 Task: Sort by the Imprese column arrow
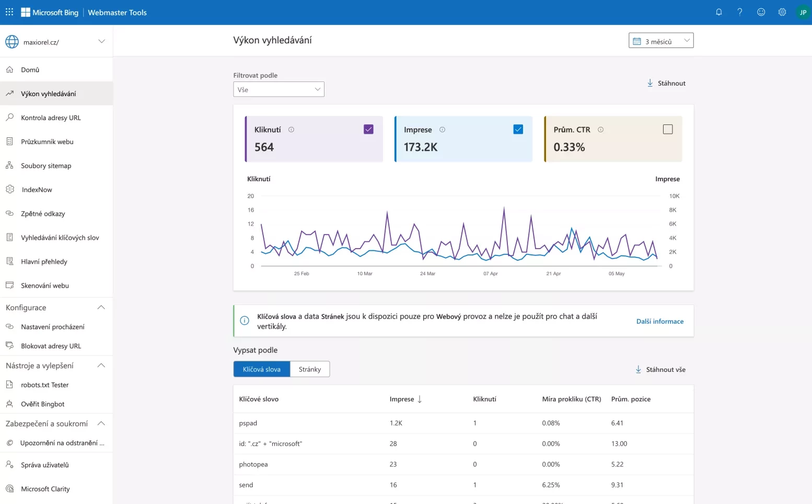pyautogui.click(x=420, y=399)
